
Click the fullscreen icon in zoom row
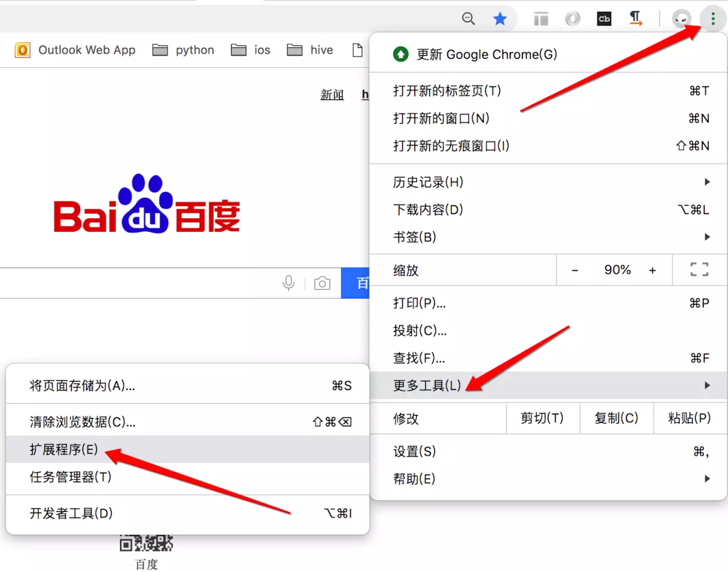[699, 270]
